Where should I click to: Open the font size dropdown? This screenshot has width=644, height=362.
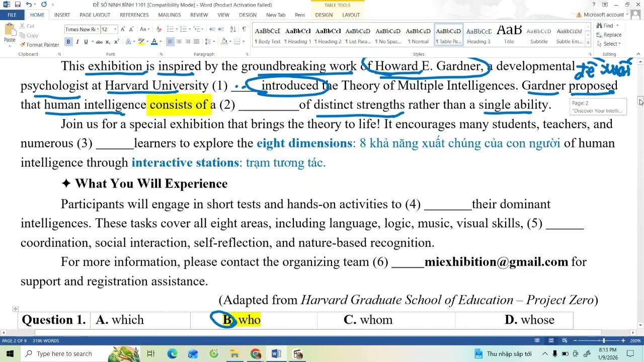tap(115, 29)
